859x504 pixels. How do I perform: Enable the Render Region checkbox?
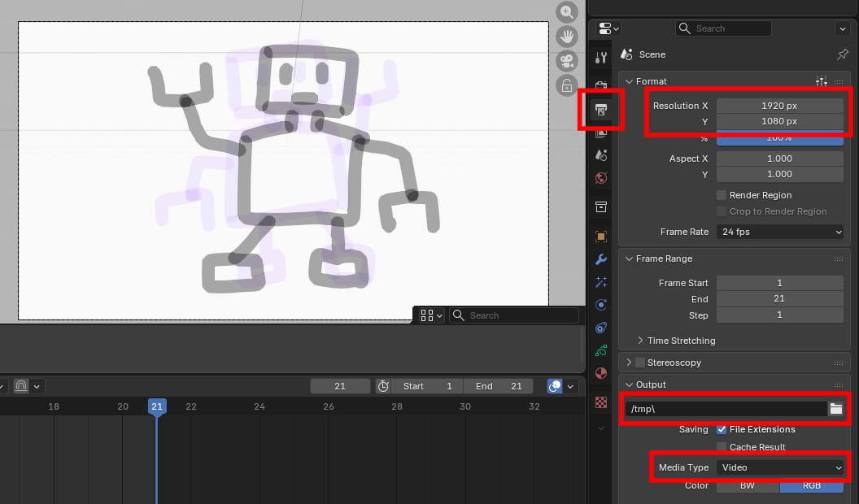tap(722, 195)
